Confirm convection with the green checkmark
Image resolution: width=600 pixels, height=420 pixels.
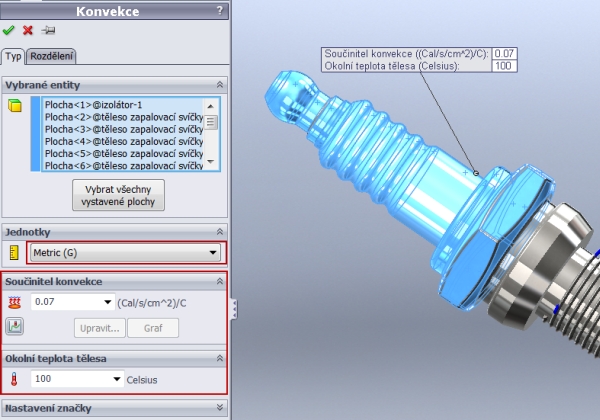pos(8,30)
